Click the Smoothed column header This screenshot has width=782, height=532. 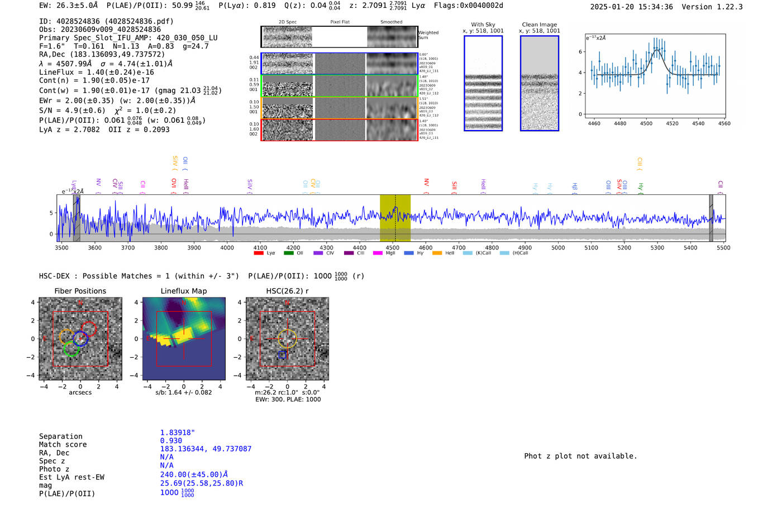pos(392,22)
